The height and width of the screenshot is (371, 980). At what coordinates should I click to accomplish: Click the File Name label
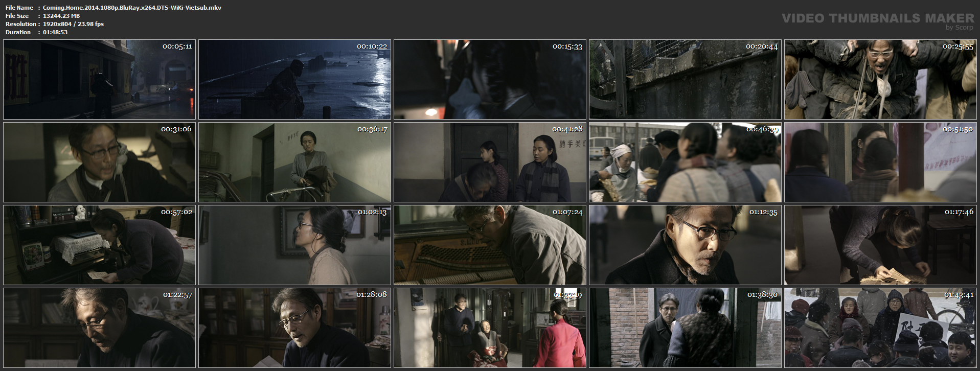[x=19, y=8]
